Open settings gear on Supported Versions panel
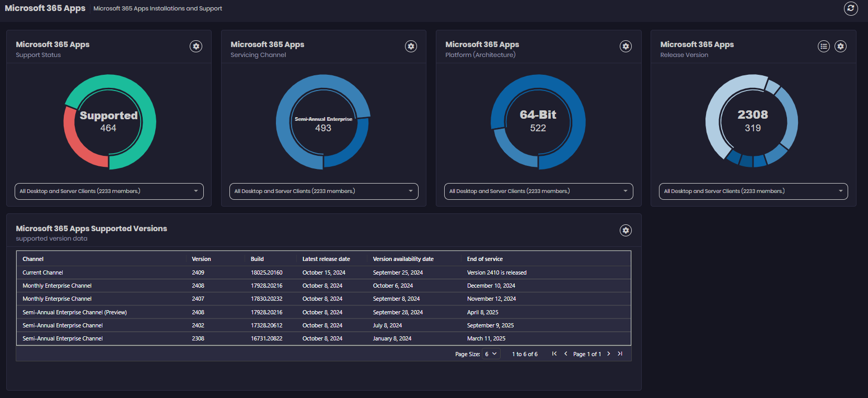The image size is (868, 398). pos(626,230)
